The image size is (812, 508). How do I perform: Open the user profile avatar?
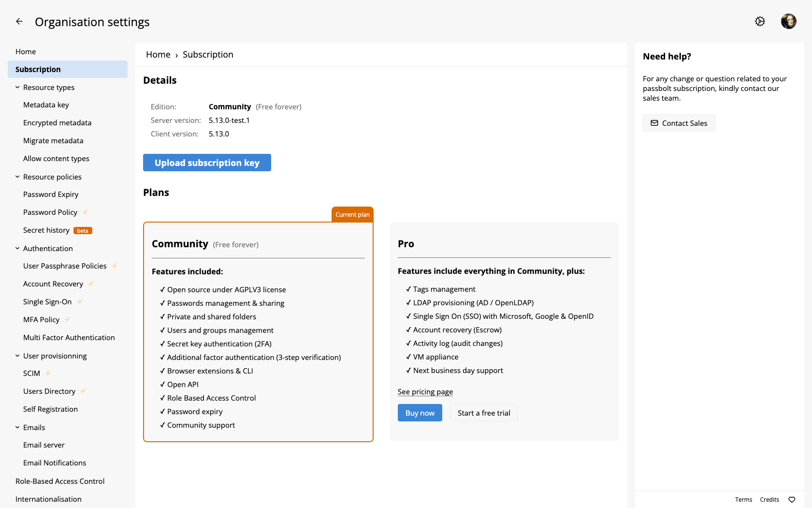click(x=789, y=21)
